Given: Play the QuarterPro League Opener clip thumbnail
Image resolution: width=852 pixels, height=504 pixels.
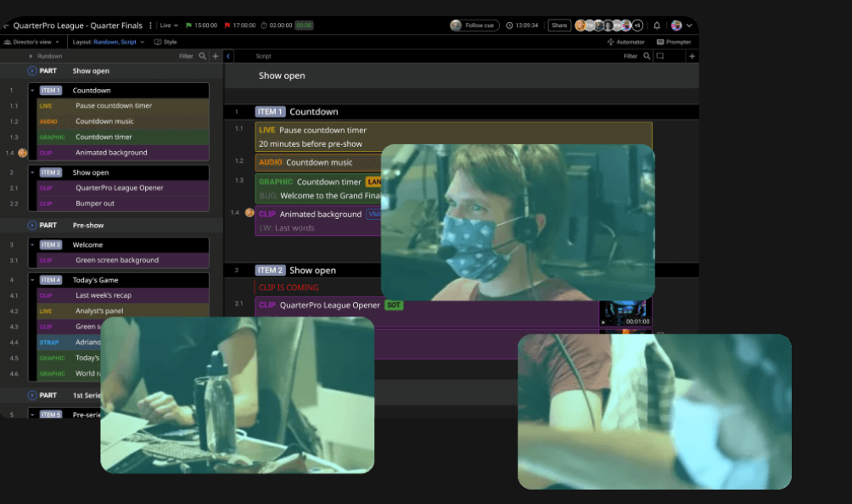Looking at the screenshot, I should click(x=625, y=313).
